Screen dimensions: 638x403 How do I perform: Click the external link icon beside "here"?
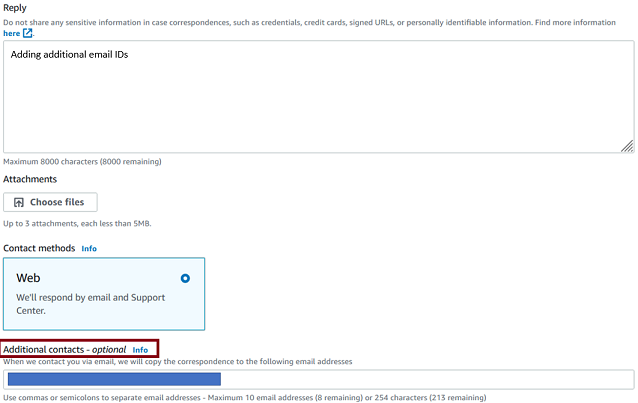point(28,33)
